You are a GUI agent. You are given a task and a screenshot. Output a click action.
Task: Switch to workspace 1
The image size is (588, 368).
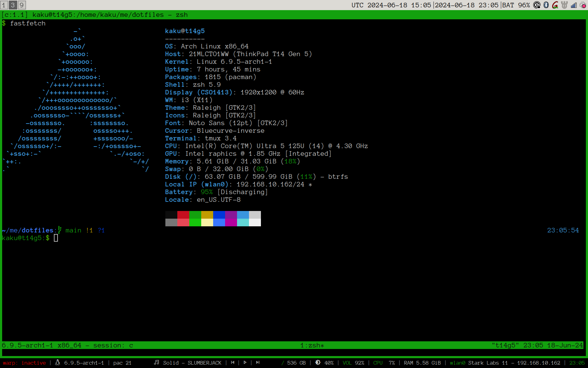(4, 5)
